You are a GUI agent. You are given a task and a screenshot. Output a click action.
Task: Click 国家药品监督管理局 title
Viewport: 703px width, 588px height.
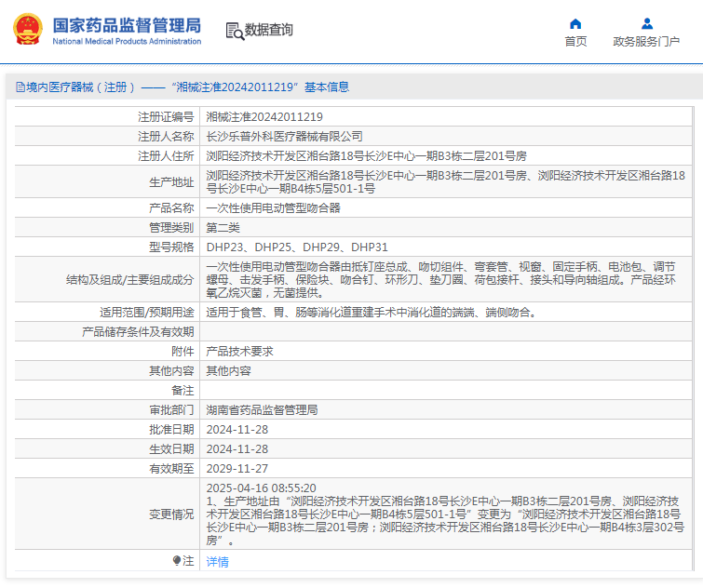(x=127, y=25)
